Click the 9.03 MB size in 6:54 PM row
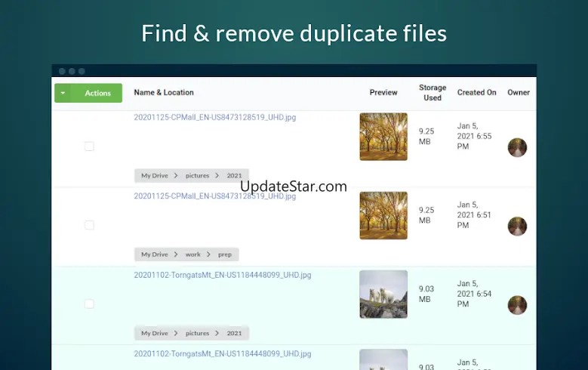Screen dimensions: 588x370 point(426,294)
